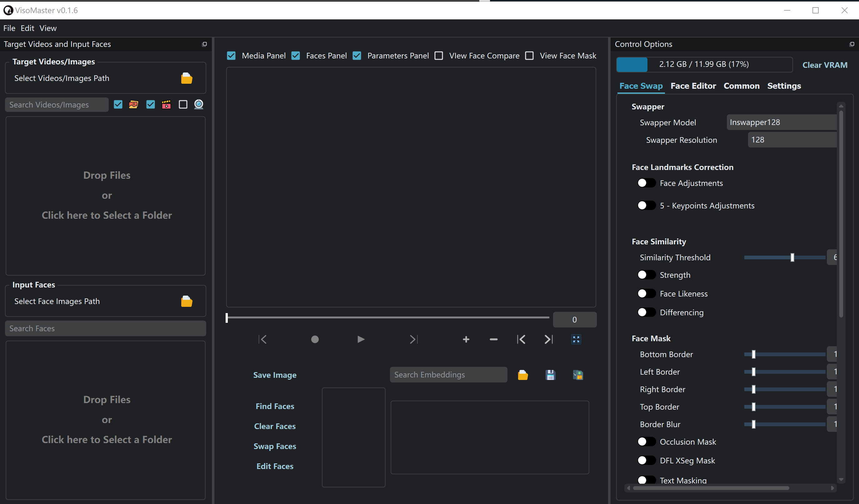Click the Clear VRAM button
Image resolution: width=859 pixels, height=504 pixels.
[x=825, y=65]
